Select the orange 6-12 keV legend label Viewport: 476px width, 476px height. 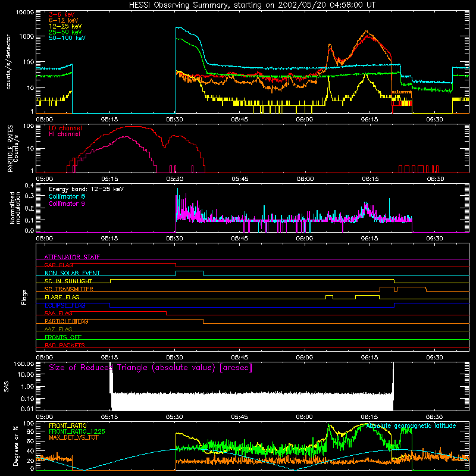[64, 20]
